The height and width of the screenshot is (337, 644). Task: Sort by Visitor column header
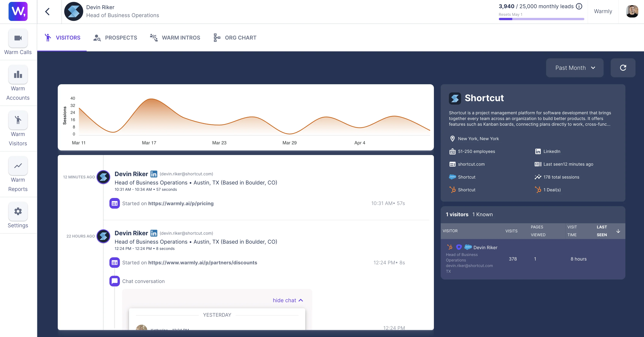tap(450, 231)
